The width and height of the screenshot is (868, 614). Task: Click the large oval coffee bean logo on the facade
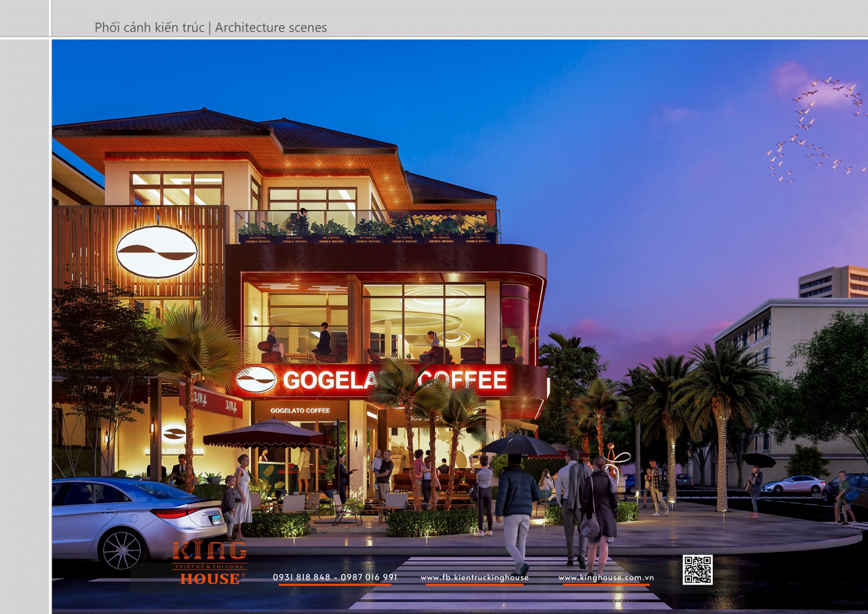[157, 252]
